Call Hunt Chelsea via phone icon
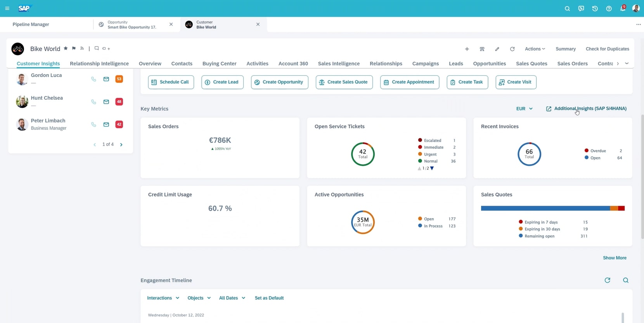 point(93,102)
